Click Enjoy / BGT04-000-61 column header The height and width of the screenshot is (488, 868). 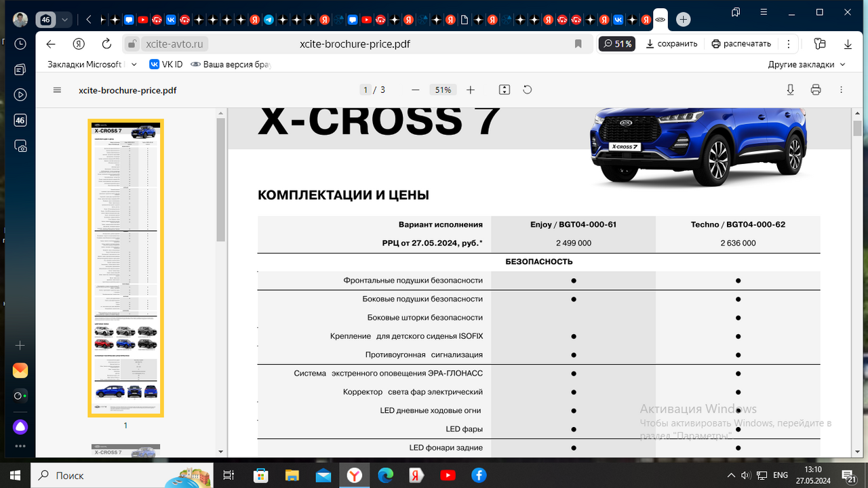pos(573,224)
